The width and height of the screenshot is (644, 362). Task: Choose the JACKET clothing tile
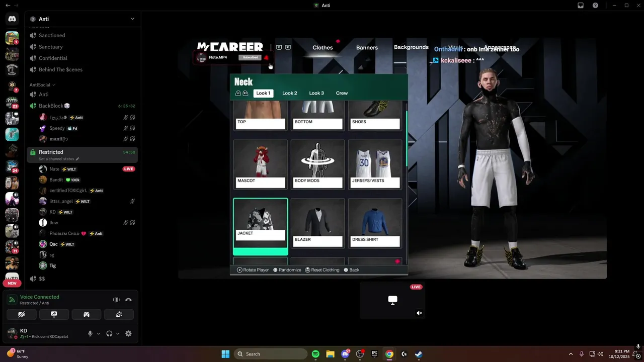260,227
